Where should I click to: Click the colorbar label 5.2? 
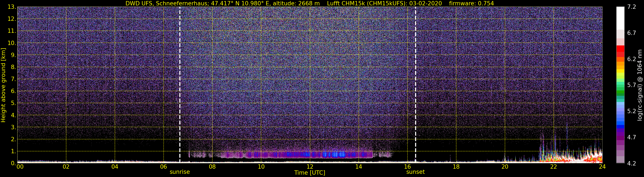pos(632,111)
